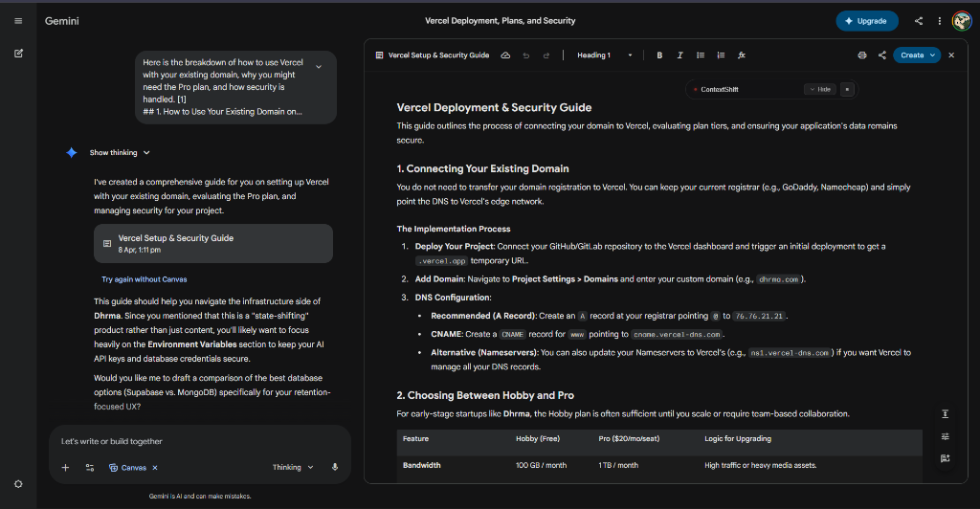Image resolution: width=980 pixels, height=509 pixels.
Task: Click the 76.76.21.21 IP address code
Action: click(x=759, y=316)
